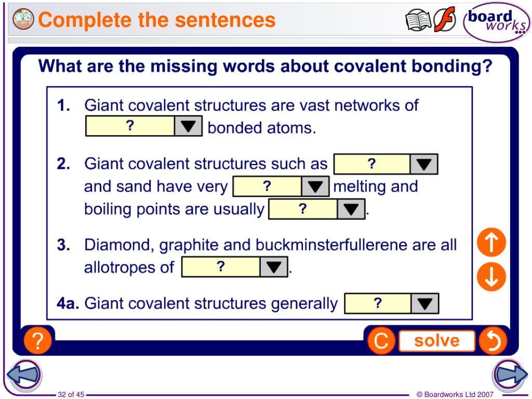This screenshot has width=532, height=399.
Task: Click the orange down arrow scroll button
Action: click(x=491, y=276)
